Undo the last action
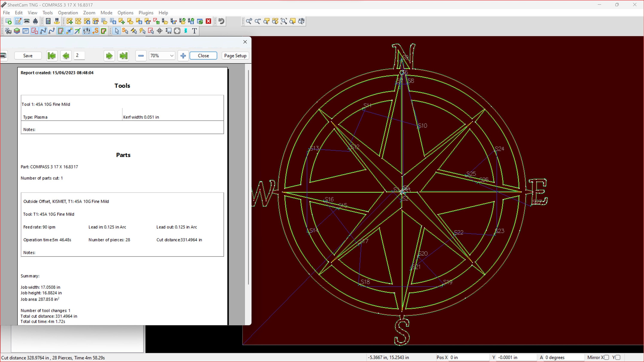Image resolution: width=644 pixels, height=362 pixels. coord(221,21)
